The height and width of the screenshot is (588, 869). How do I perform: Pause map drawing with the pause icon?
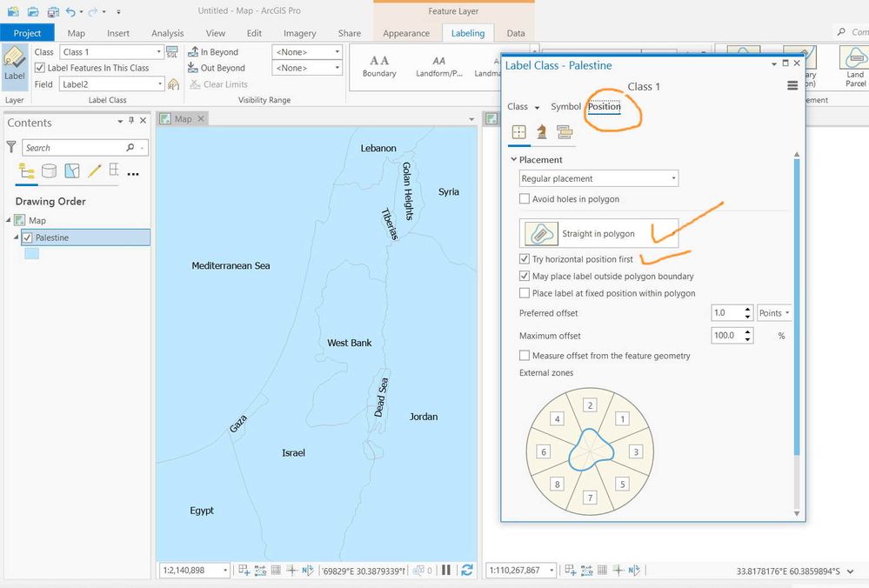446,570
